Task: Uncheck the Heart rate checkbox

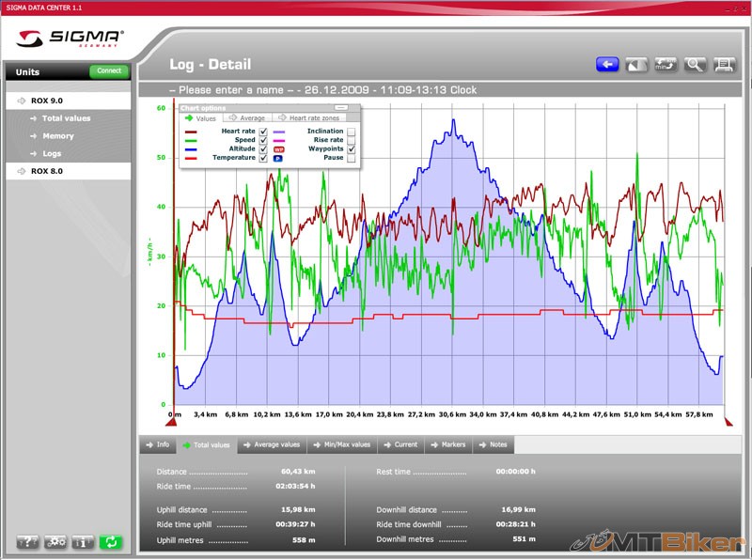Action: pyautogui.click(x=264, y=132)
